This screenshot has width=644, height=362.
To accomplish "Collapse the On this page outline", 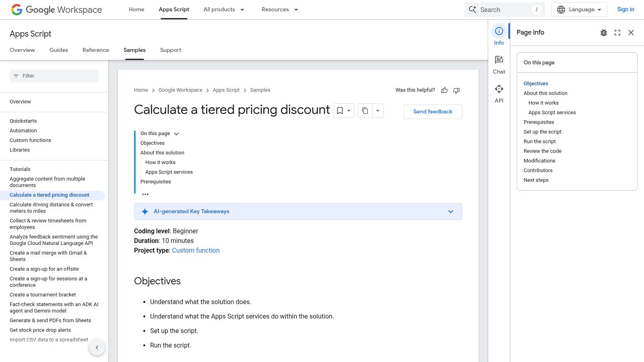I will (176, 134).
